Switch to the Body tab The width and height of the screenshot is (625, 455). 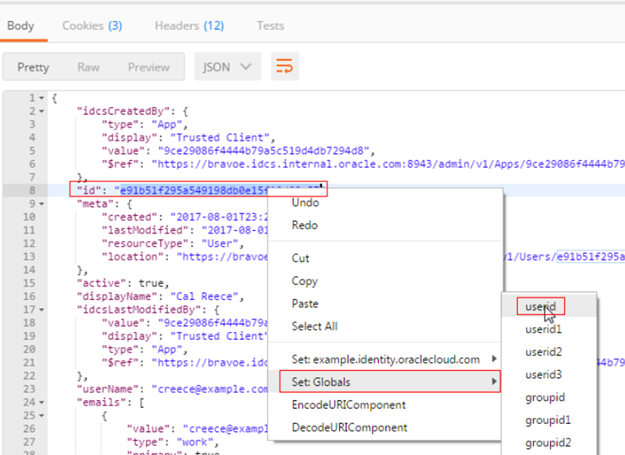pyautogui.click(x=21, y=26)
